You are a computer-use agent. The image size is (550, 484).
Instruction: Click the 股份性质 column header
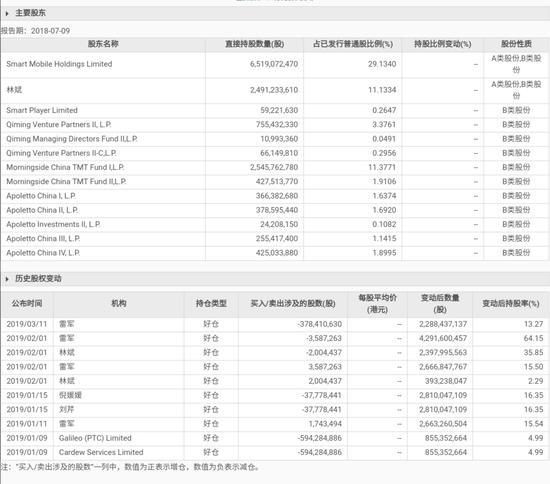[x=516, y=44]
